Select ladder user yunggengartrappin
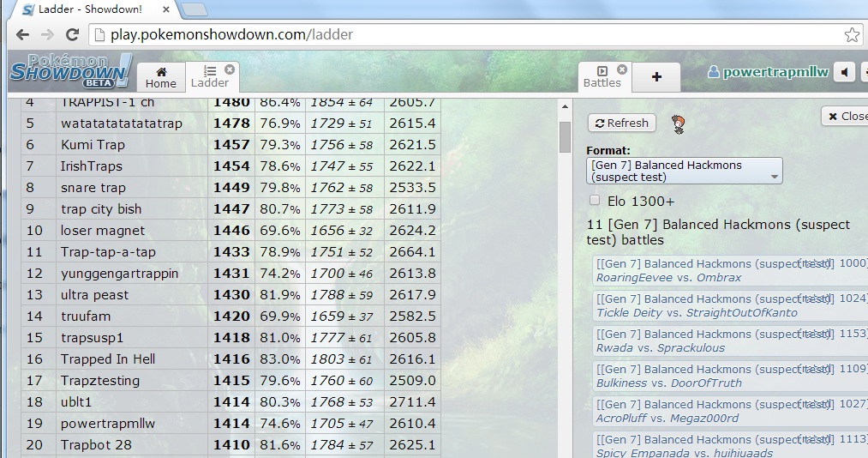 (120, 274)
